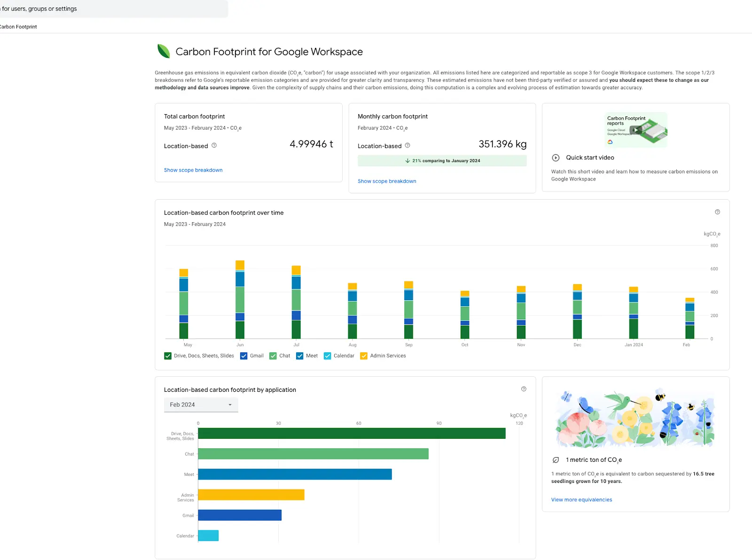752x560 pixels.
Task: Click the Carbon Footprint for Google Workspace heading
Action: coord(269,52)
